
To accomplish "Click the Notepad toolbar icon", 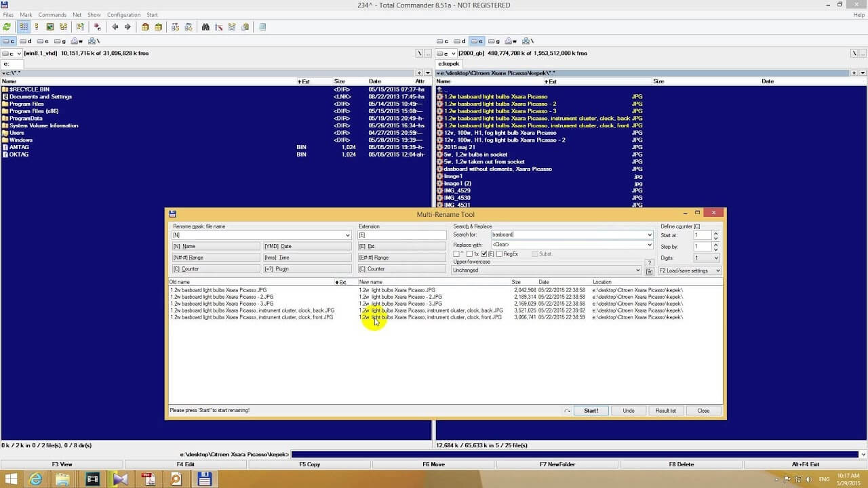I will 262,27.
